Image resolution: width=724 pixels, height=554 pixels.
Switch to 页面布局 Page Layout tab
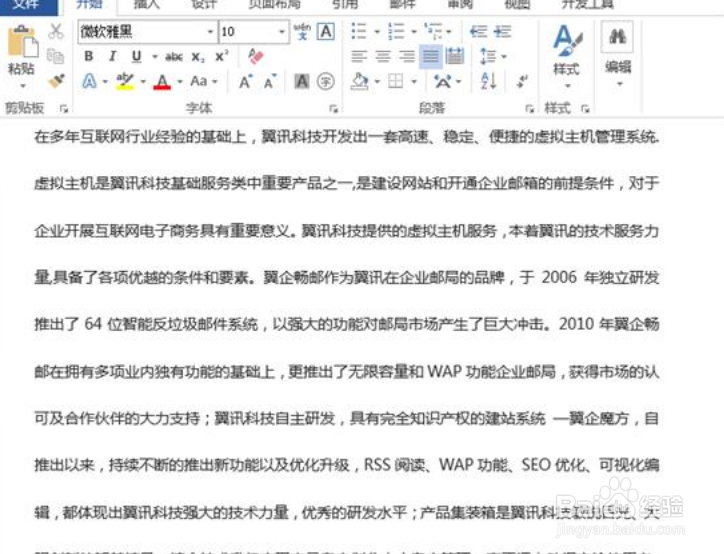[274, 5]
